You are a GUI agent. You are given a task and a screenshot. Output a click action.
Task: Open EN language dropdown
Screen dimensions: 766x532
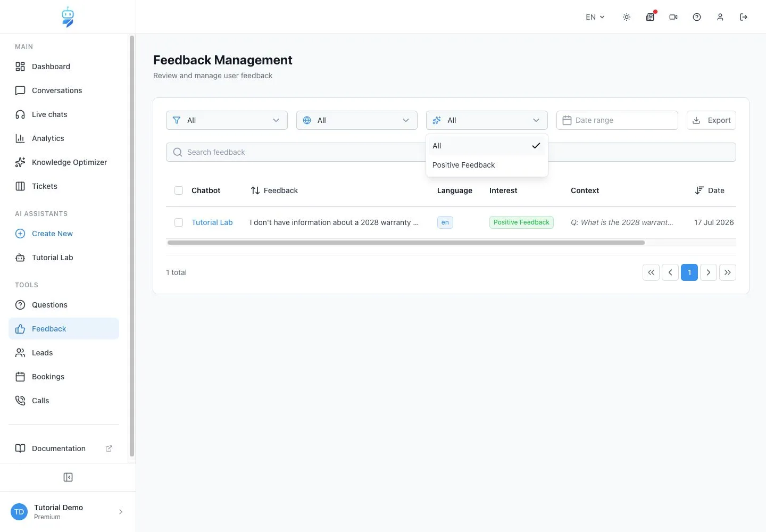(595, 17)
